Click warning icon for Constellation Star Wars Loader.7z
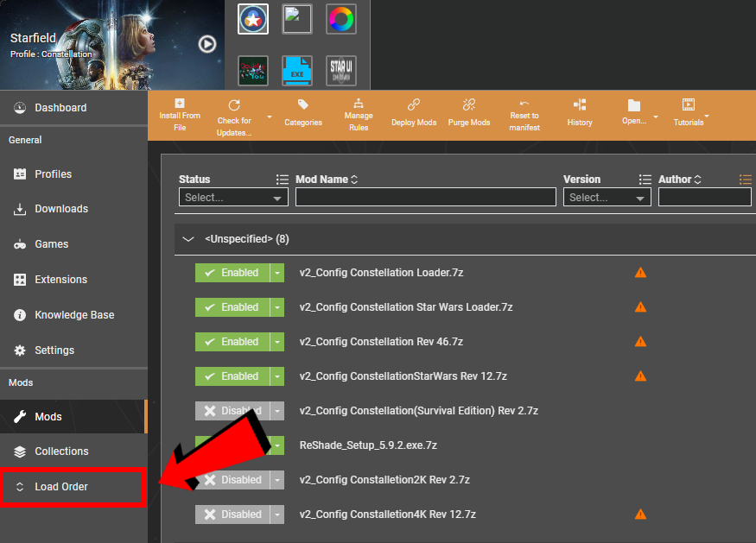 640,307
